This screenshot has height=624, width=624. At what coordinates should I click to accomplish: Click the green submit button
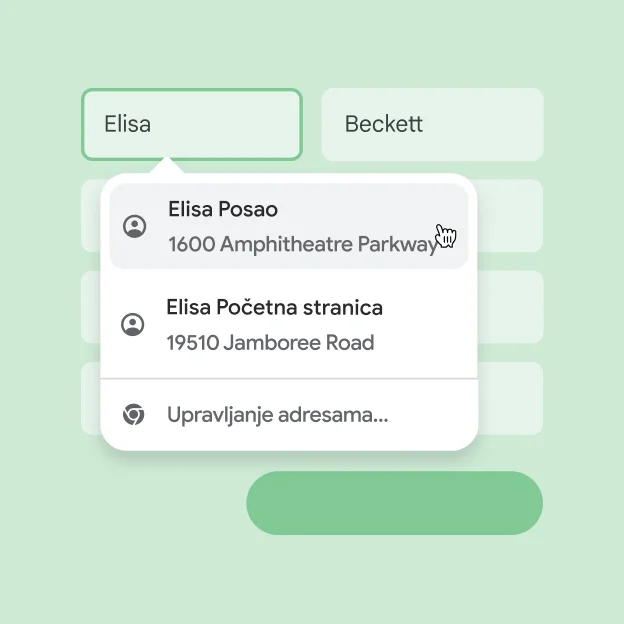tap(394, 503)
